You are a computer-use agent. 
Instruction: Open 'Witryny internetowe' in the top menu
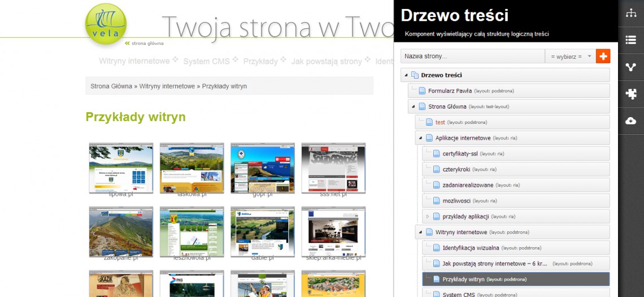(x=134, y=61)
